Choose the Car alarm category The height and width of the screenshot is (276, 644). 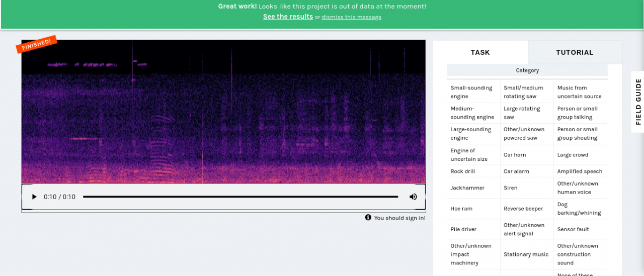point(527,171)
